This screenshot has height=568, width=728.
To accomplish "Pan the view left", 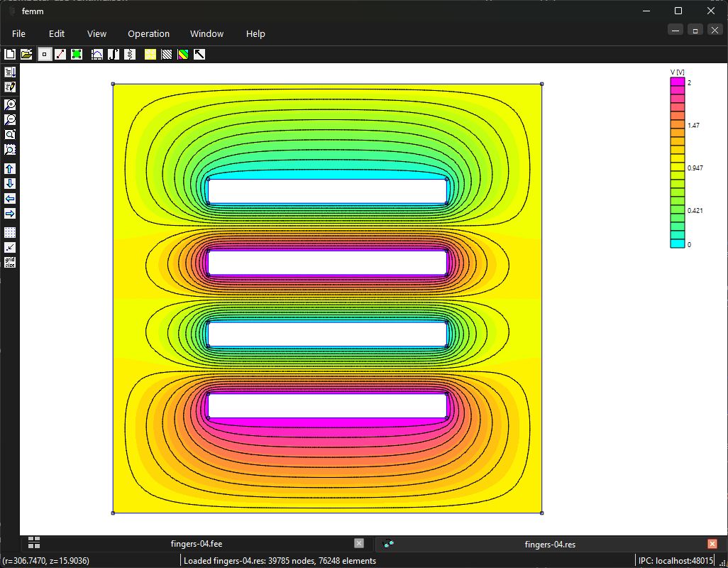I will click(10, 198).
